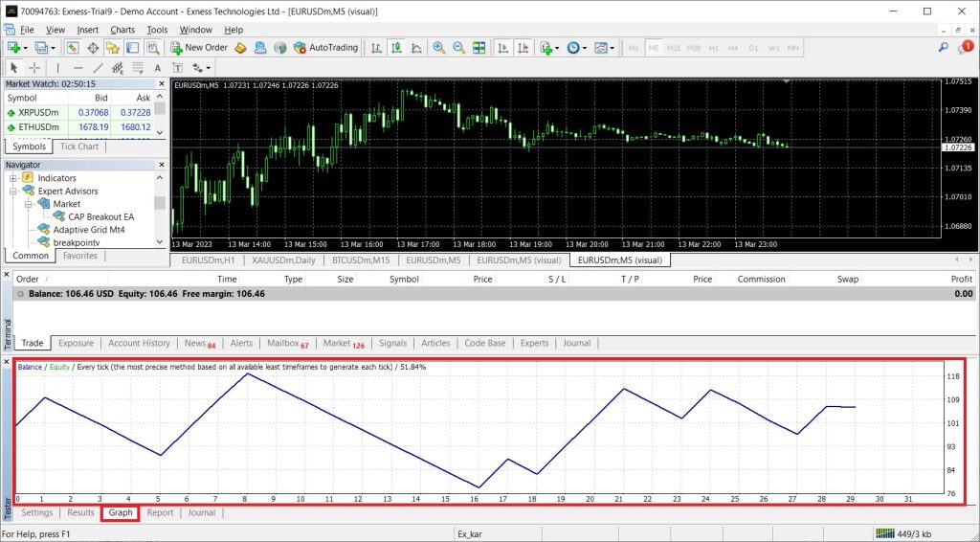Toggle AutoTrading on or off
980x542 pixels.
pyautogui.click(x=325, y=48)
